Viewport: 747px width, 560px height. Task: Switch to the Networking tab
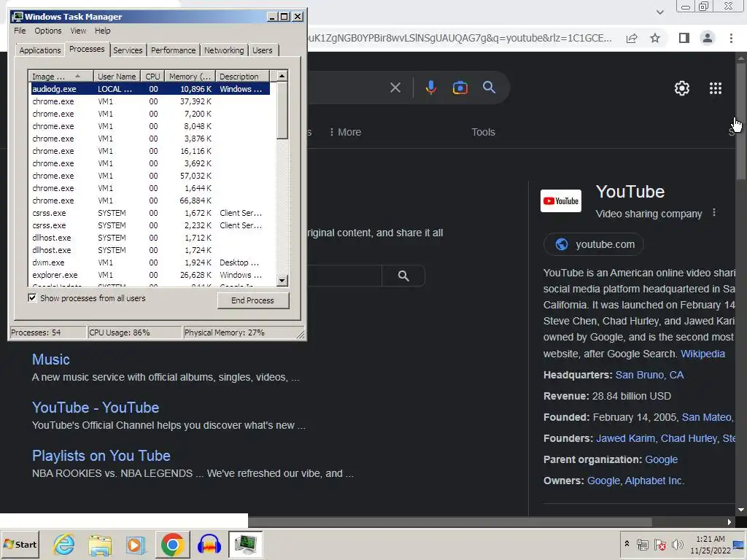[x=224, y=50]
